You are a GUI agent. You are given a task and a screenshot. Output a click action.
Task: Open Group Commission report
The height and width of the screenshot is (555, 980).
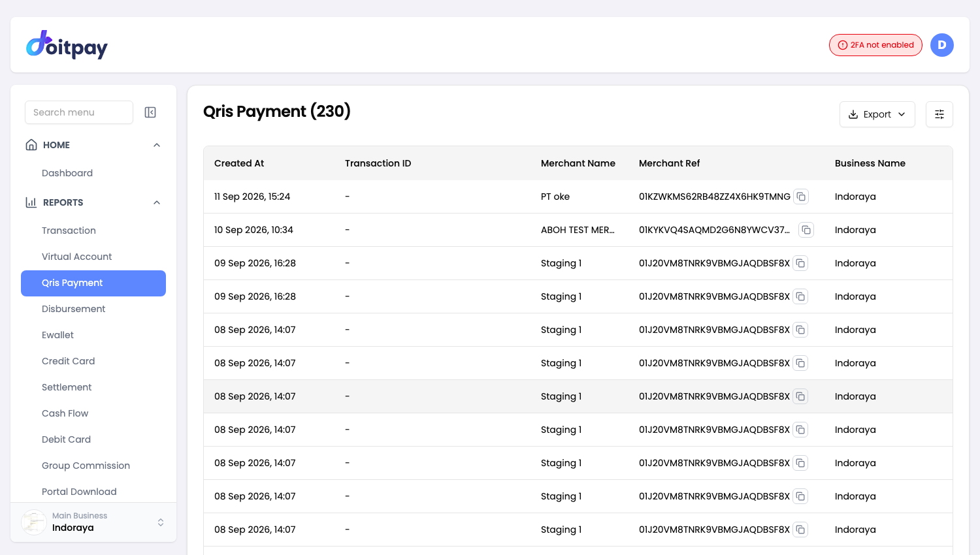86,466
